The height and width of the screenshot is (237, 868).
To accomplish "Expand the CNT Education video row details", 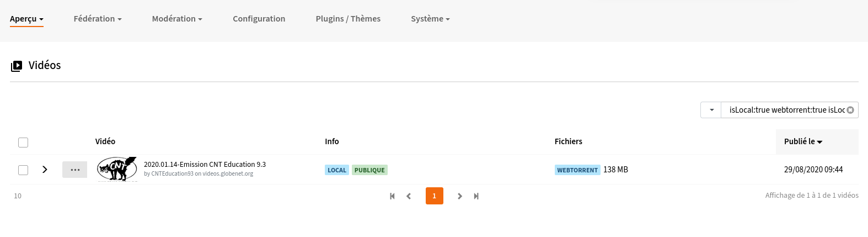I will pos(45,170).
